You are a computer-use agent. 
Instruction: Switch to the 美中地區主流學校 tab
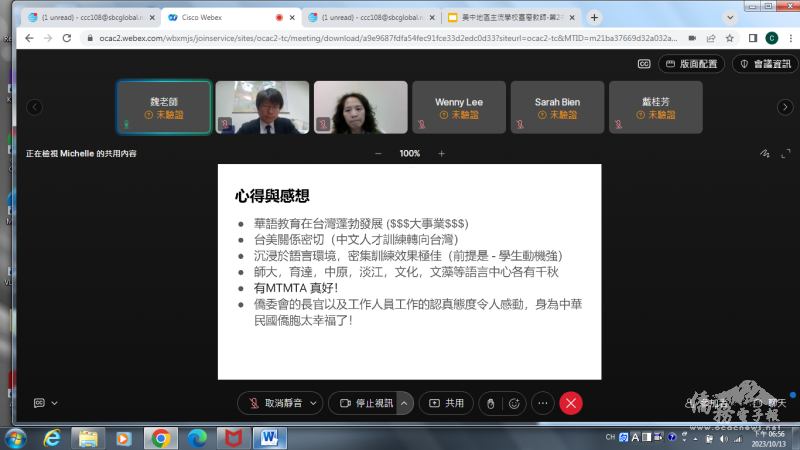pos(512,17)
